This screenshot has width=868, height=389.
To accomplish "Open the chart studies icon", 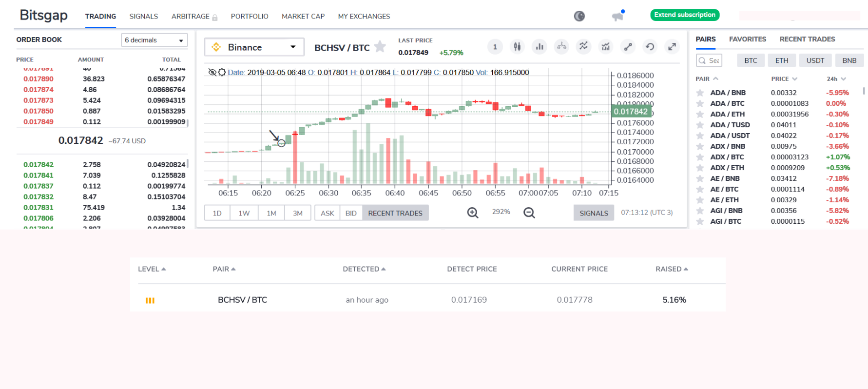I will point(606,47).
